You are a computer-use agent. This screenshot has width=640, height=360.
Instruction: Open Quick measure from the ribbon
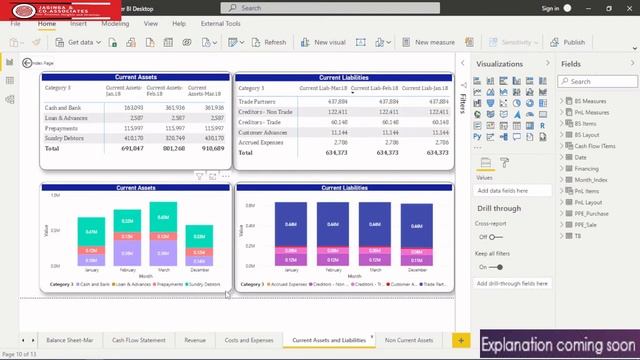click(469, 42)
